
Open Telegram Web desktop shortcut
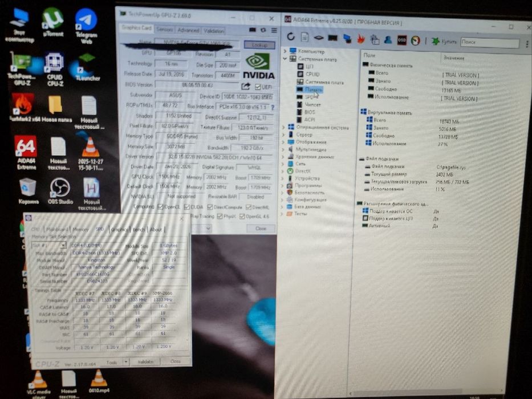tap(86, 26)
